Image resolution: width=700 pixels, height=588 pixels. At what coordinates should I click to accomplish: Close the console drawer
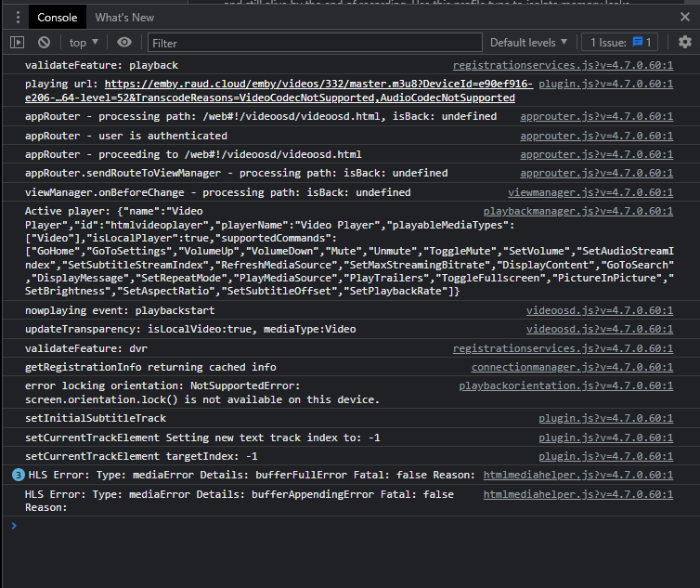[x=684, y=17]
